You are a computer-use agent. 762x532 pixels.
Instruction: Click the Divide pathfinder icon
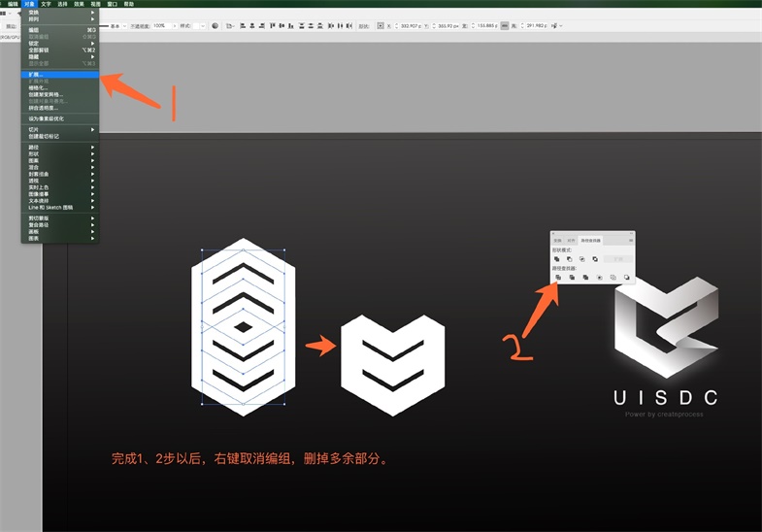pos(557,278)
